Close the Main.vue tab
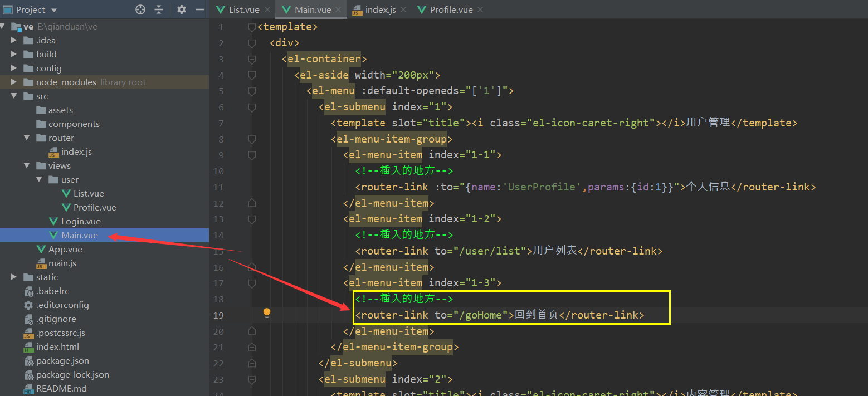 (x=339, y=9)
